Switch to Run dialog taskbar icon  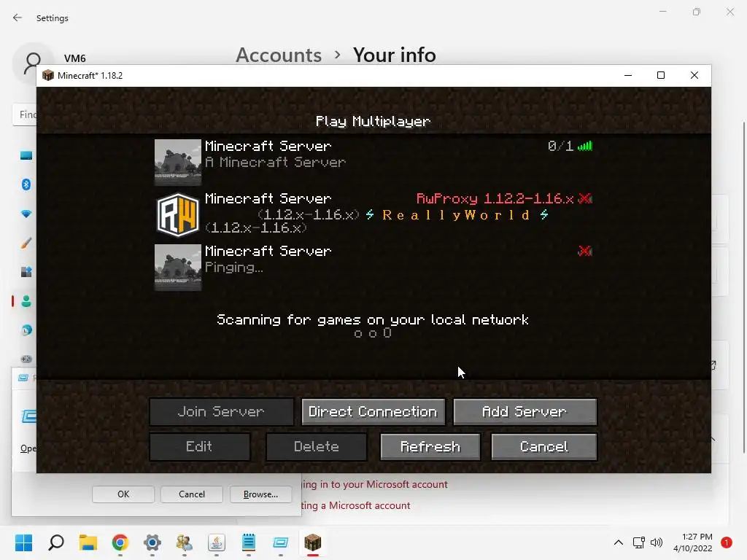(x=281, y=542)
